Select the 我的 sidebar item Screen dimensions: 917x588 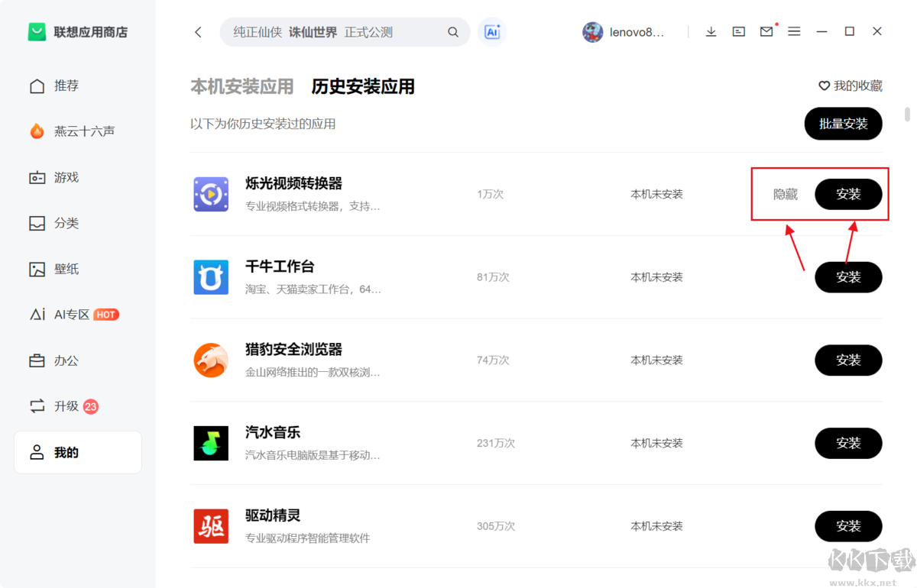(78, 452)
